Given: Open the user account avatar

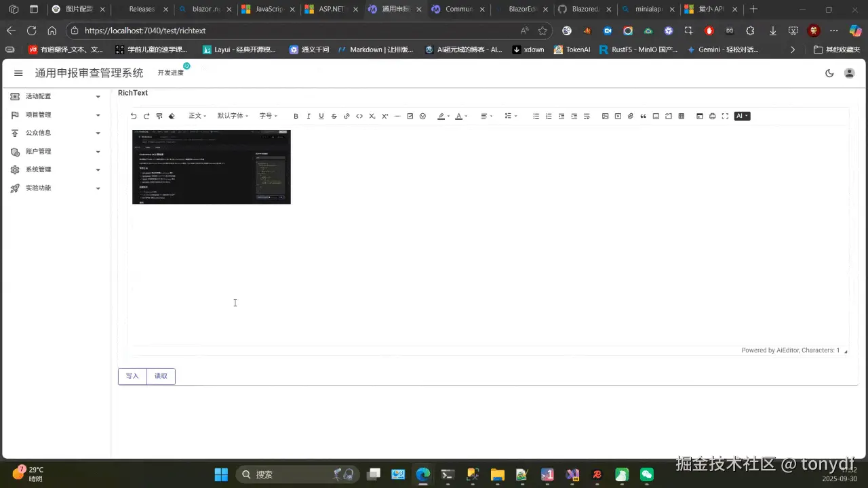Looking at the screenshot, I should (x=849, y=73).
